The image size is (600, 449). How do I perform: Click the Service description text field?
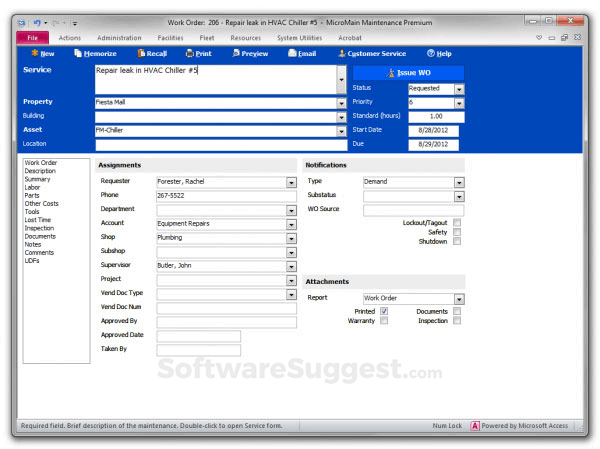coord(216,79)
